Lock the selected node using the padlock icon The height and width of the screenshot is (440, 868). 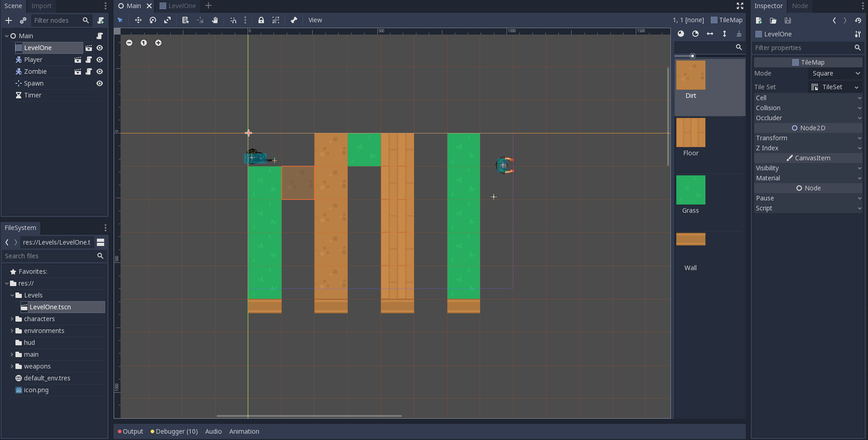click(x=261, y=20)
